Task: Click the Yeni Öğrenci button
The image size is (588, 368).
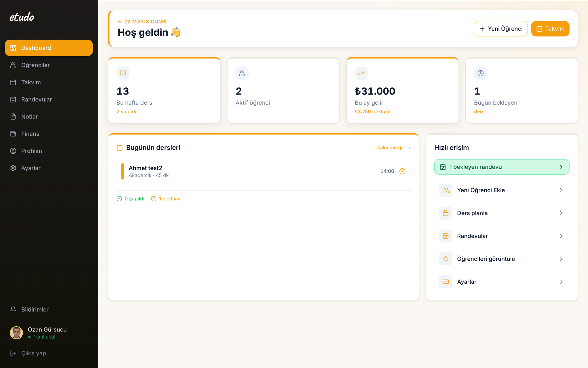Action: click(500, 29)
